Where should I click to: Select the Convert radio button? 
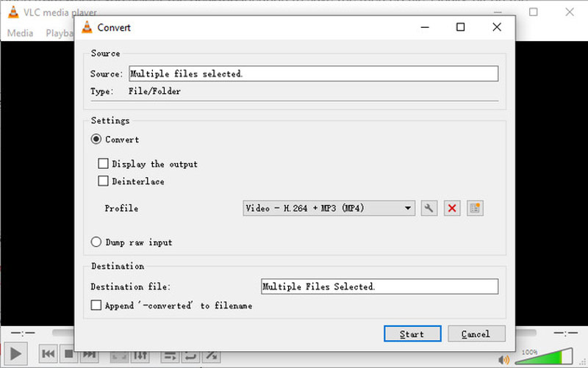96,139
